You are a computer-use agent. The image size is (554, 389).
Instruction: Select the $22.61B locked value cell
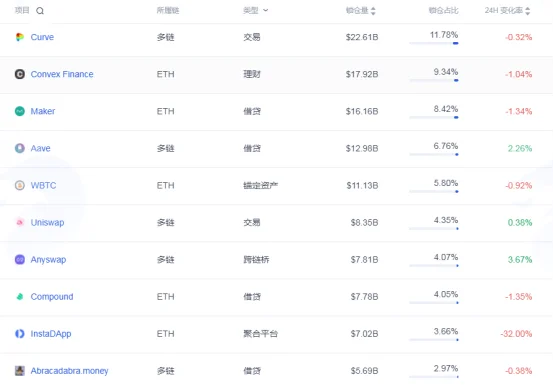pyautogui.click(x=362, y=37)
